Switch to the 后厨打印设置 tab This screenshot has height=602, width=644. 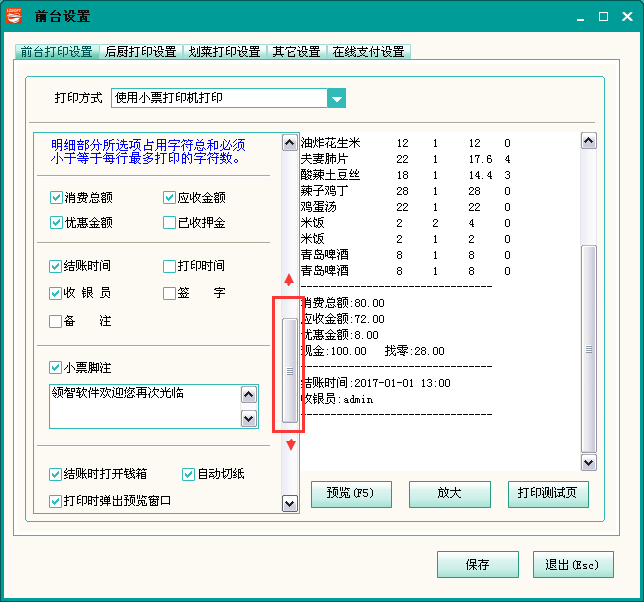(x=140, y=52)
